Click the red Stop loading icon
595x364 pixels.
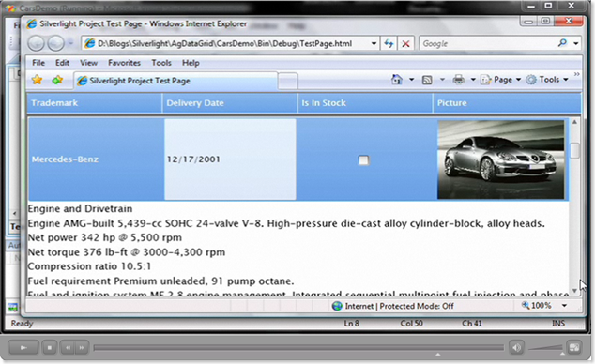(x=405, y=43)
